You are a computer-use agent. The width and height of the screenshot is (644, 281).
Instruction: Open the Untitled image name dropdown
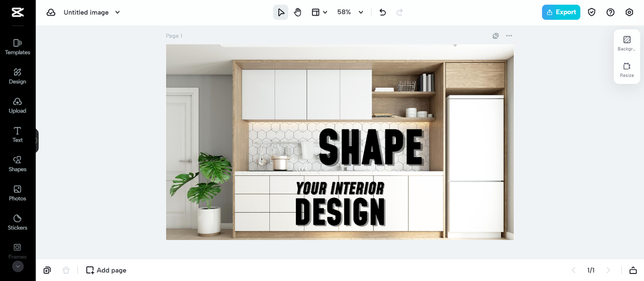point(92,12)
